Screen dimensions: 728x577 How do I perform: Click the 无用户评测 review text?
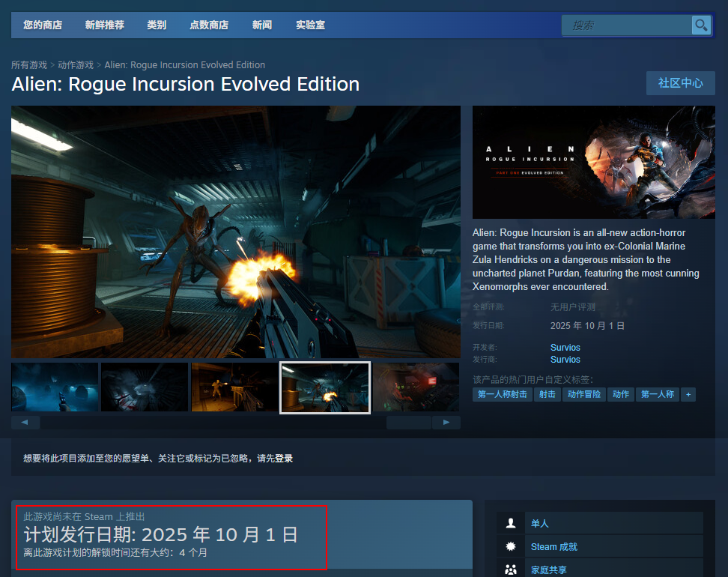point(572,307)
